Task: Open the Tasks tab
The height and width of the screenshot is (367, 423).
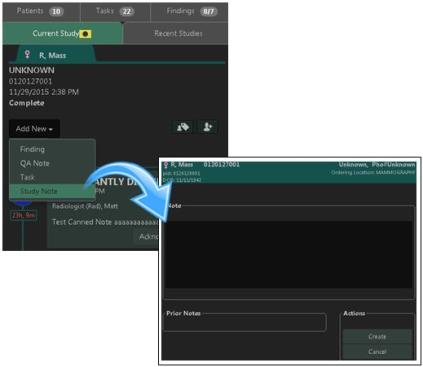Action: pos(115,12)
